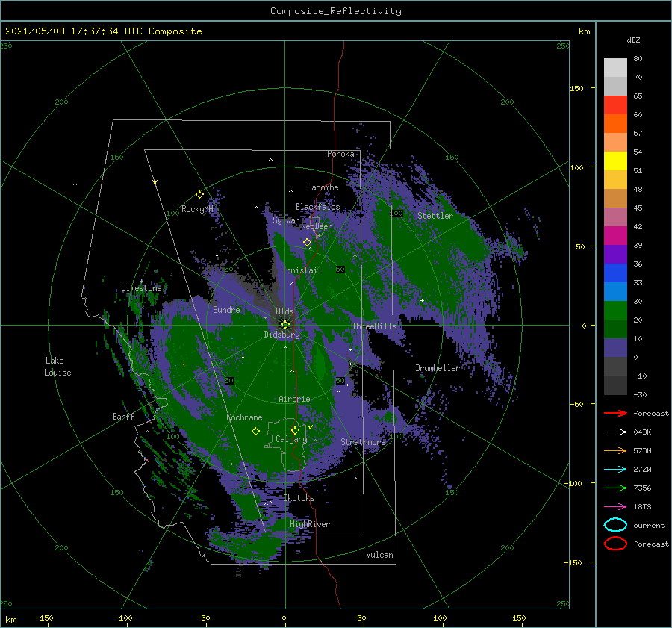The height and width of the screenshot is (628, 672).
Task: Select the bright yellow 51–54 dBZ swatch
Action: pos(615,161)
